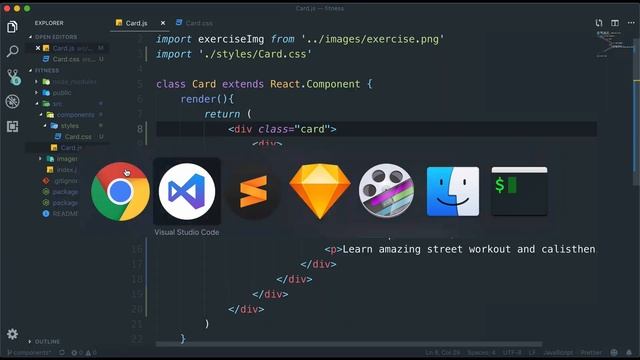This screenshot has width=640, height=360.
Task: Click the feedback smiley in the status bar
Action: tap(614, 352)
